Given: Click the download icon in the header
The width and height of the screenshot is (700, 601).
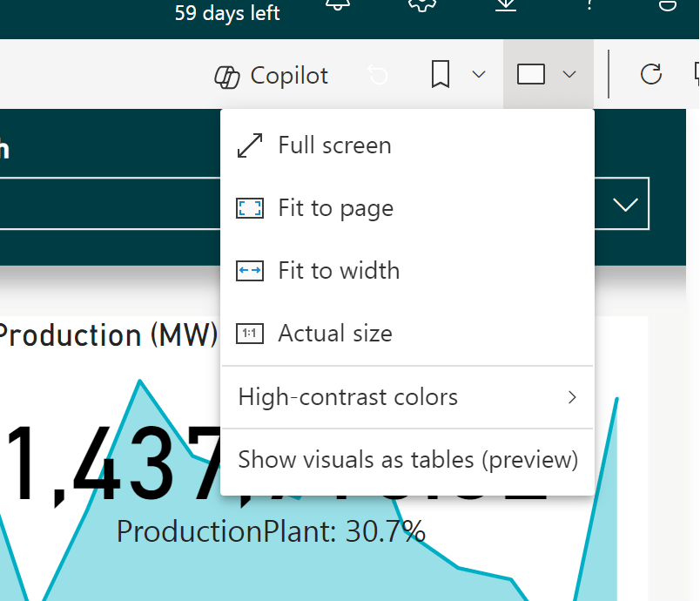Looking at the screenshot, I should click(x=506, y=4).
